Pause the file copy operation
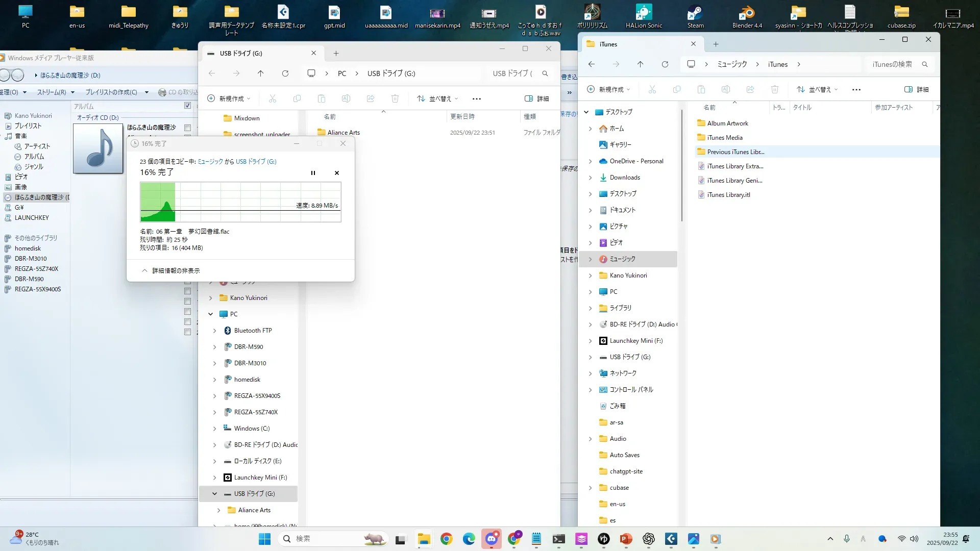The width and height of the screenshot is (980, 551). (313, 173)
